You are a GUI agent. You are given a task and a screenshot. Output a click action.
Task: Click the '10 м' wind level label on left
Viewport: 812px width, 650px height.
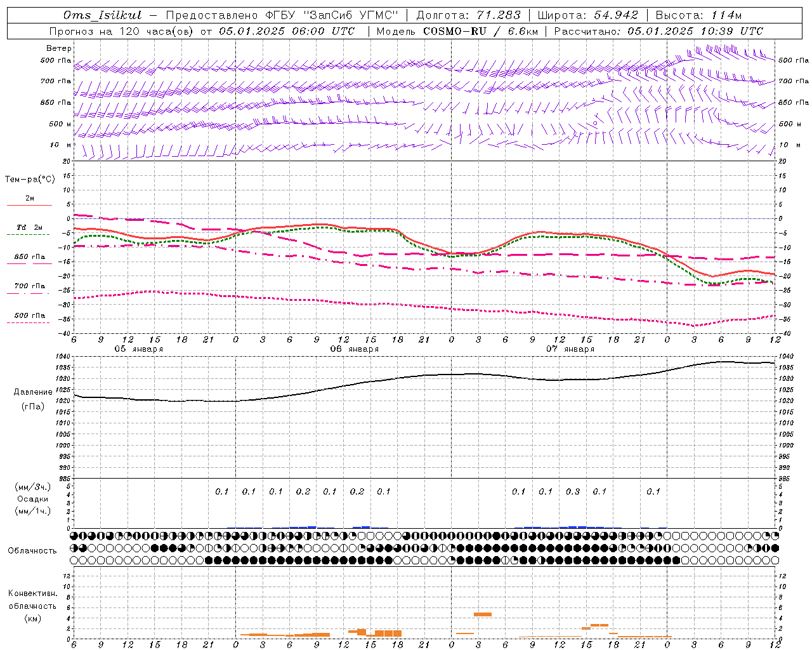click(61, 145)
